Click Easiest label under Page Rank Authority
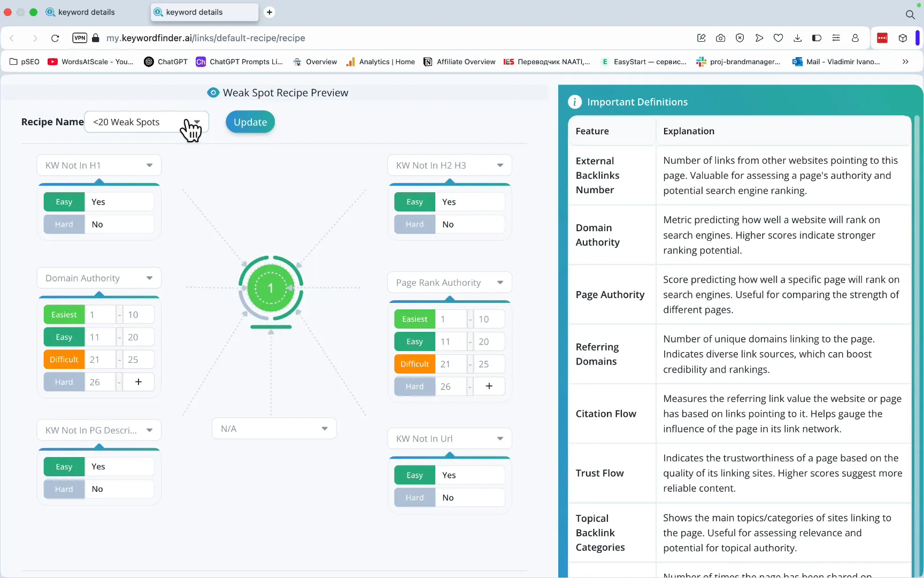This screenshot has height=578, width=924. pos(415,319)
